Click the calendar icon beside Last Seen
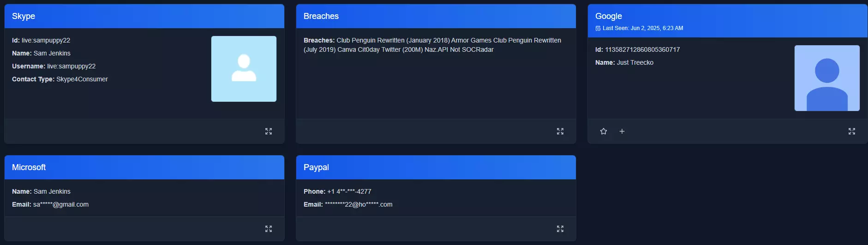Viewport: 868px width, 245px height. pyautogui.click(x=598, y=28)
